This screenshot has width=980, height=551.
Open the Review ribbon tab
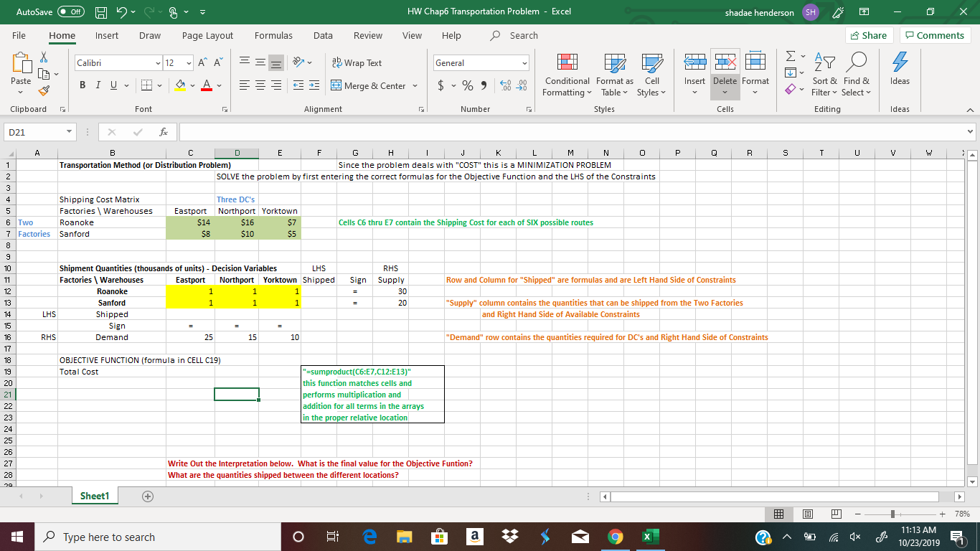[x=367, y=34]
